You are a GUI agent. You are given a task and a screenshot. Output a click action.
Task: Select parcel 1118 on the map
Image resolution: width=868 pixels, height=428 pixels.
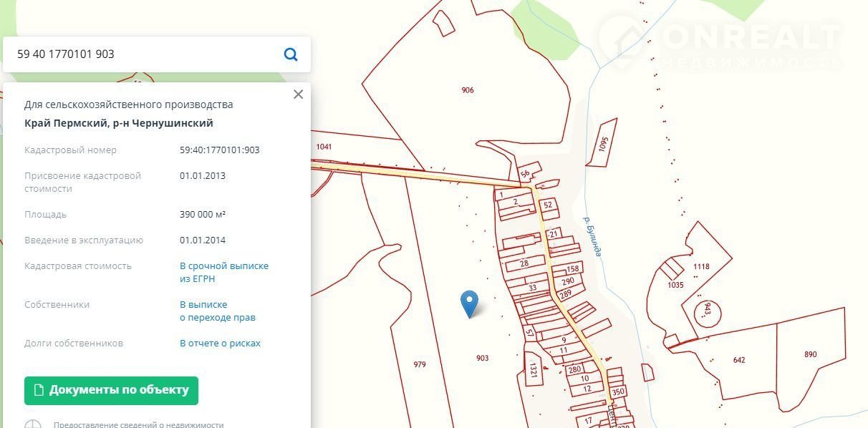[x=701, y=266]
